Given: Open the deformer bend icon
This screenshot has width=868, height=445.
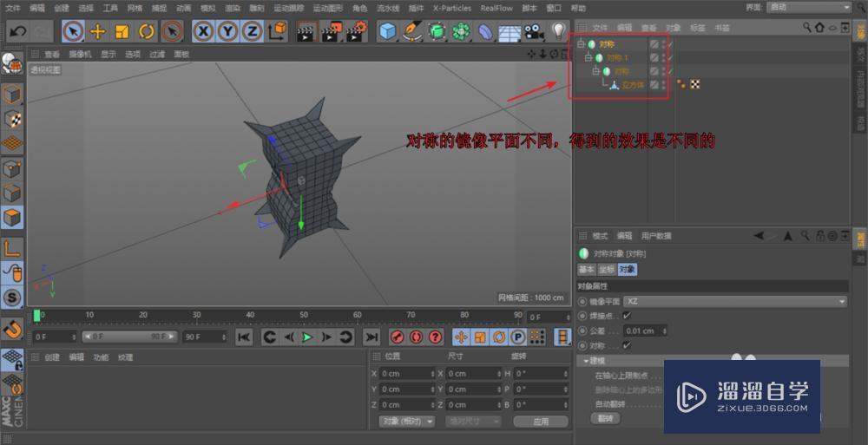Looking at the screenshot, I should click(485, 31).
